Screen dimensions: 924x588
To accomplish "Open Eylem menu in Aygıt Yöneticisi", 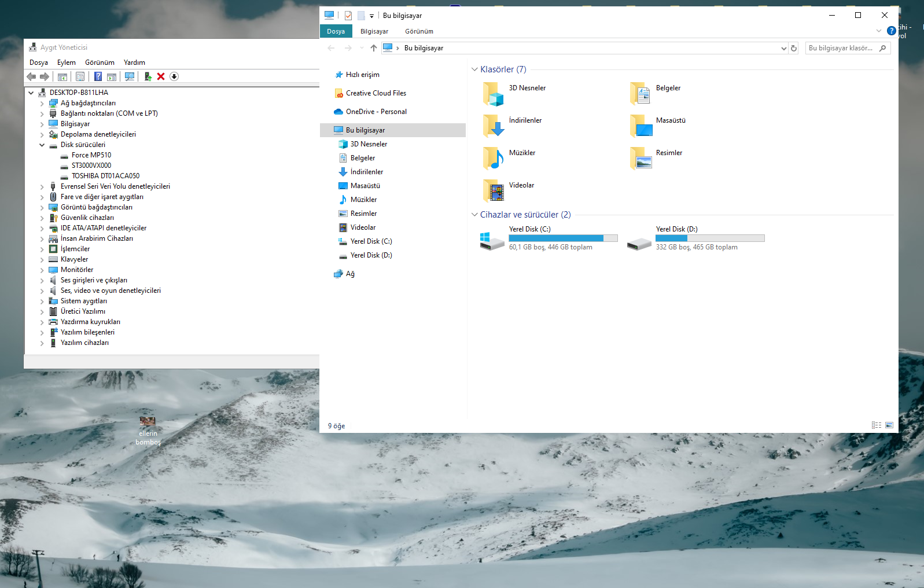I will (67, 63).
